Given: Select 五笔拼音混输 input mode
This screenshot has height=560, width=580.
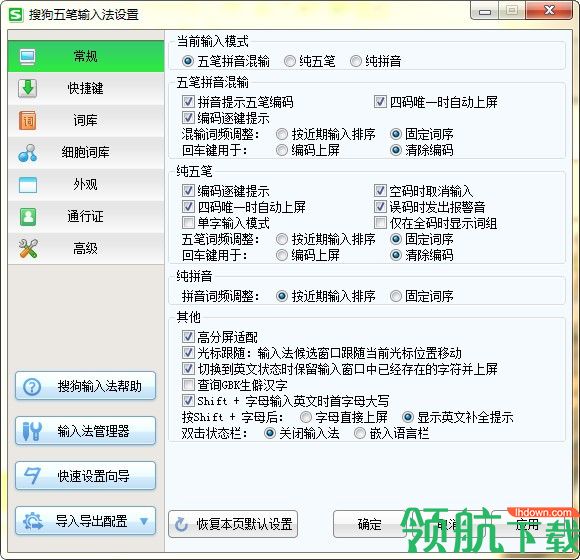Looking at the screenshot, I should pos(225,61).
